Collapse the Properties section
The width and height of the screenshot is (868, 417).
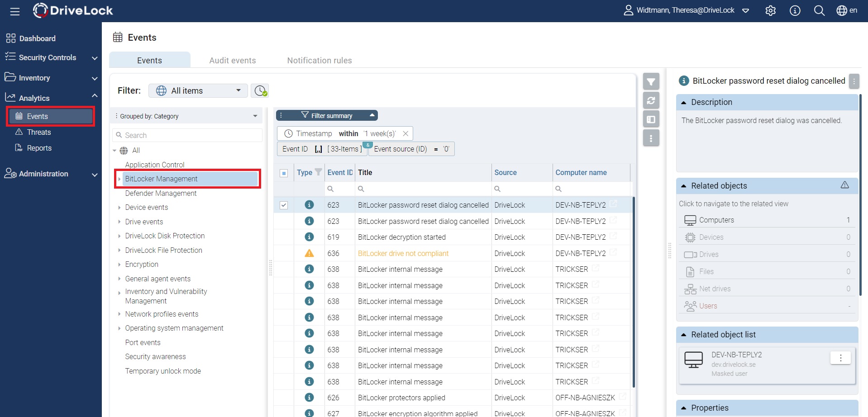coord(684,408)
